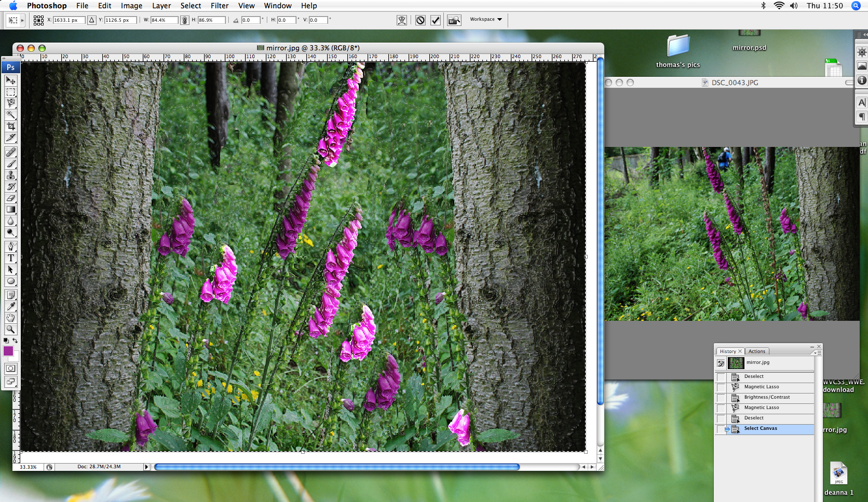Open the Workspace dropdown

coord(486,19)
